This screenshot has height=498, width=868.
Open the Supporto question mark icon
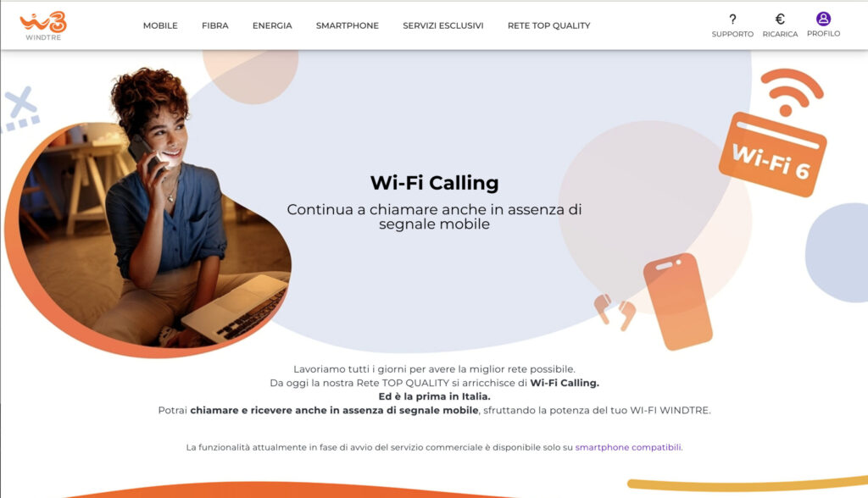pyautogui.click(x=732, y=19)
